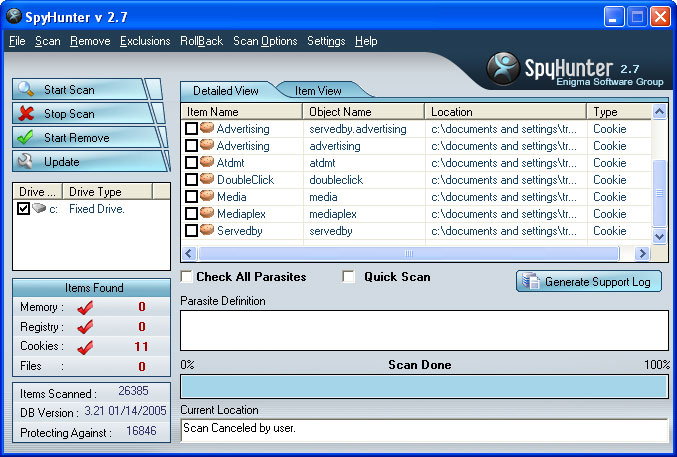Tick the checkbox for servedby.advertising item
Screen dimensions: 677x457
[x=191, y=129]
